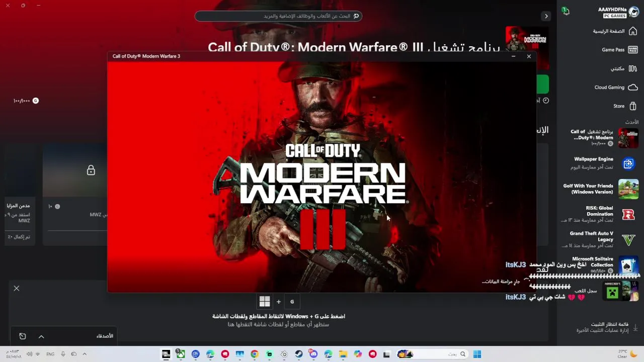
Task: Open Google Chrome from the taskbar
Action: tap(255, 354)
